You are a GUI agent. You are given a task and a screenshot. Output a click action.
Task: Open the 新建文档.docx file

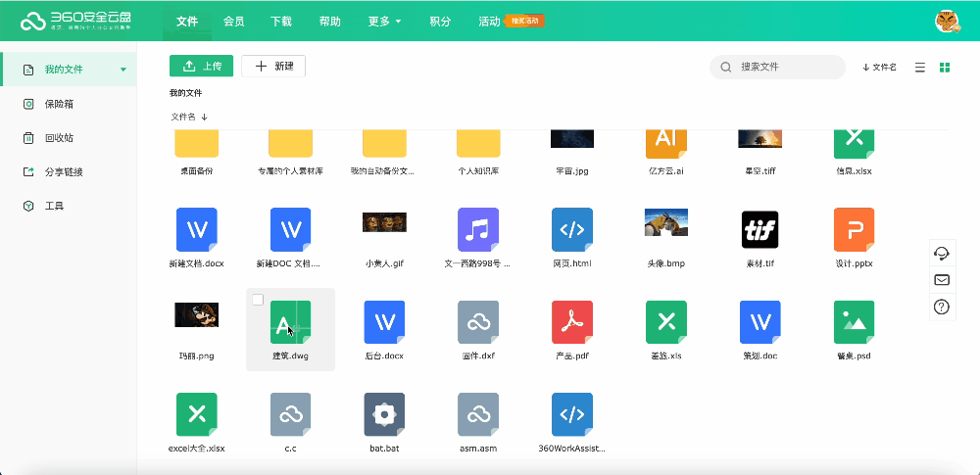point(197,229)
